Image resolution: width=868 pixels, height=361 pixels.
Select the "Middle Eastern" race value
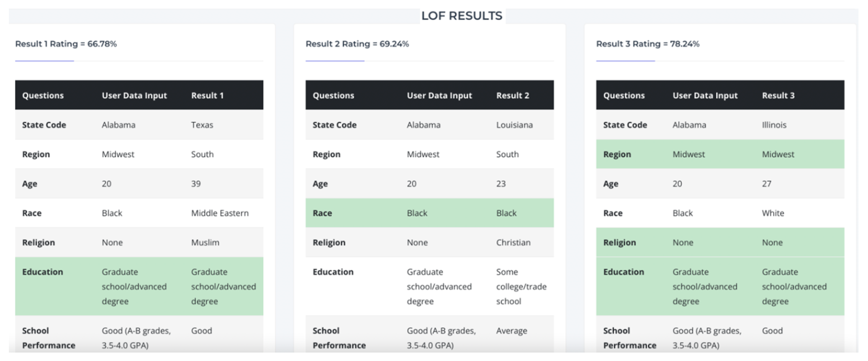(x=220, y=213)
